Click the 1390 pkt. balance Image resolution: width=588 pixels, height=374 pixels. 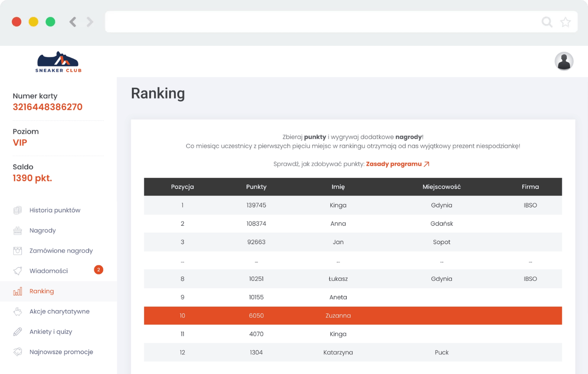tap(32, 178)
